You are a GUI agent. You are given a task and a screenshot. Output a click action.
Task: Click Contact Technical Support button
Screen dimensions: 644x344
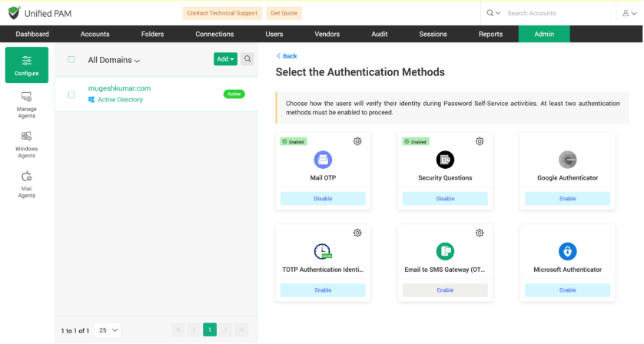pyautogui.click(x=222, y=13)
